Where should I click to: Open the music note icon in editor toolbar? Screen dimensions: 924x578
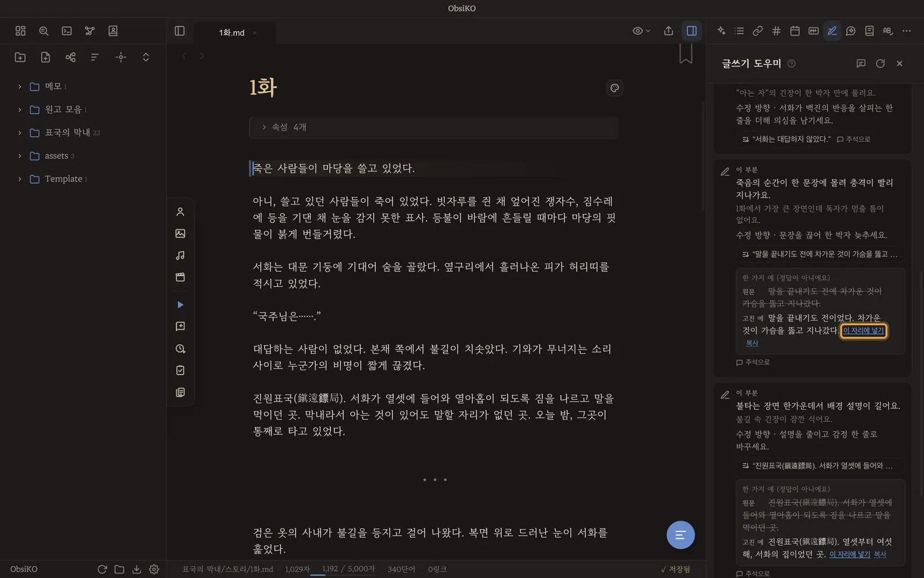pyautogui.click(x=180, y=255)
